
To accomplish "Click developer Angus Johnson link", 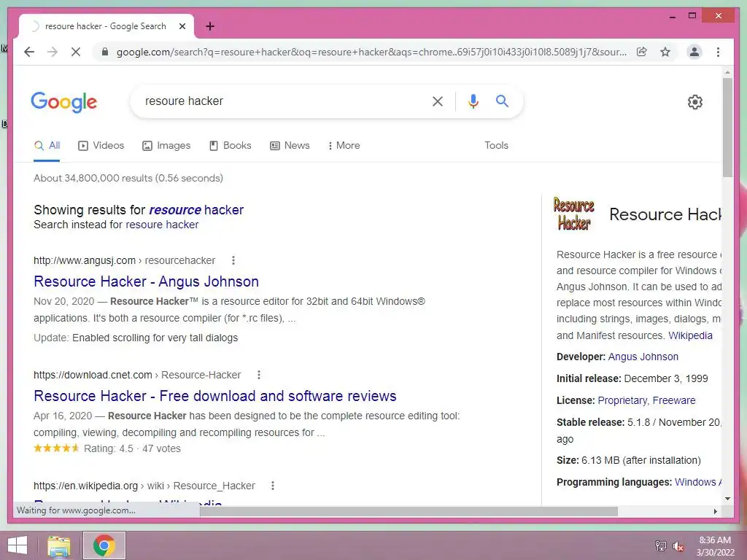I will pyautogui.click(x=643, y=357).
